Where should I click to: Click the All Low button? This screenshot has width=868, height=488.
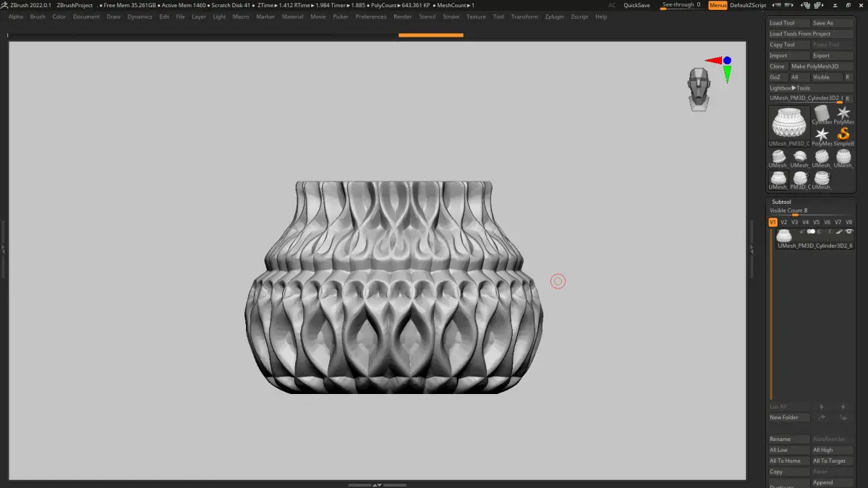click(x=789, y=450)
